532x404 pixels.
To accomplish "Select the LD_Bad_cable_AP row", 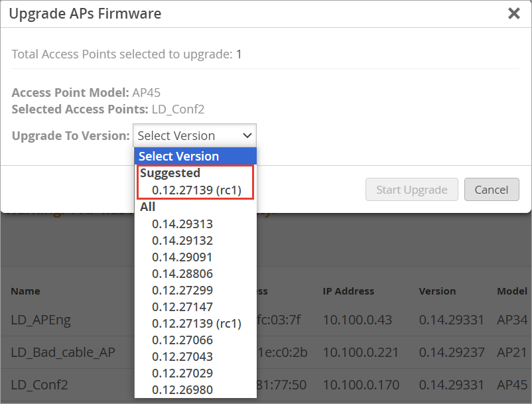I will tap(63, 352).
